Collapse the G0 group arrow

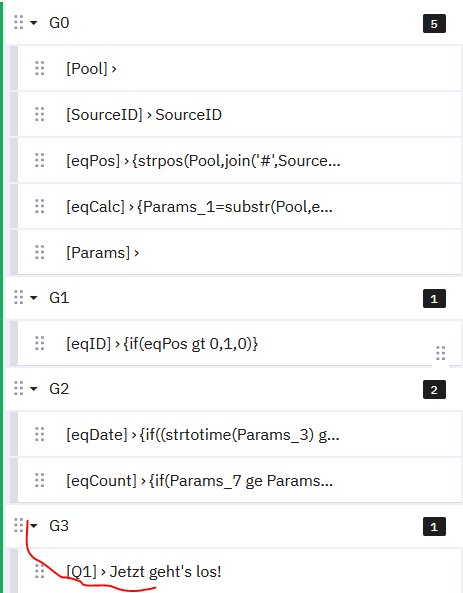34,23
